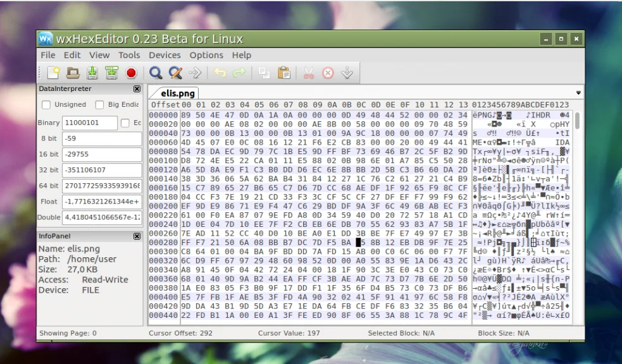Click the red record/close file icon
Image resolution: width=622 pixels, height=364 pixels.
click(132, 73)
